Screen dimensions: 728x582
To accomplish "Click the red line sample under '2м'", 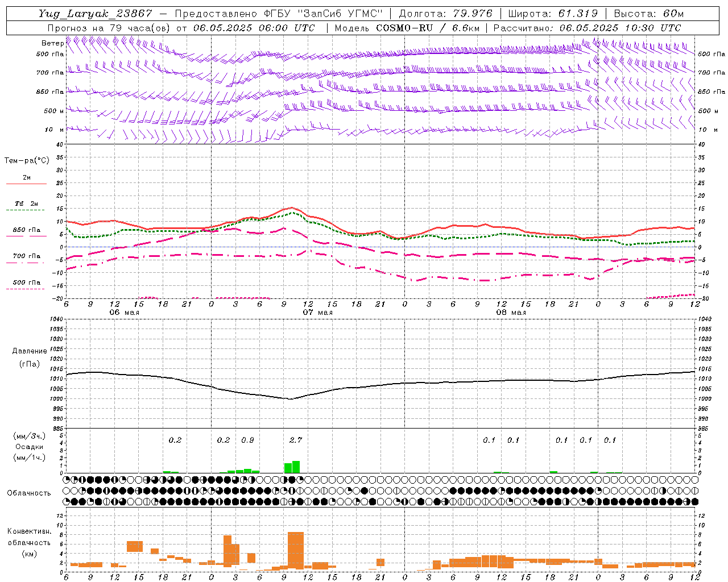I will tap(27, 184).
